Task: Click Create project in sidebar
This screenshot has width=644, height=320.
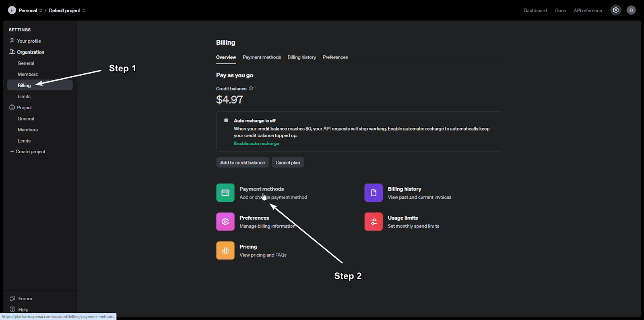Action: pyautogui.click(x=30, y=152)
